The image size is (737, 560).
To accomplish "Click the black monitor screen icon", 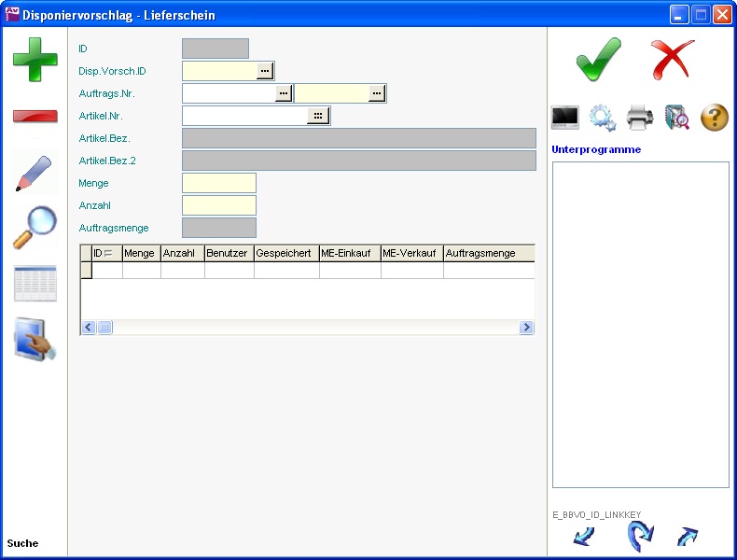I will (565, 118).
